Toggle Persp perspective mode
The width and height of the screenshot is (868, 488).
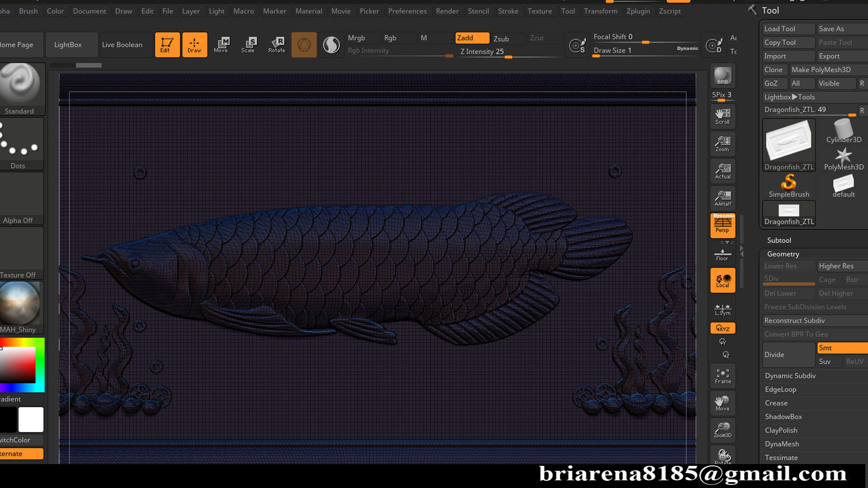coord(722,225)
